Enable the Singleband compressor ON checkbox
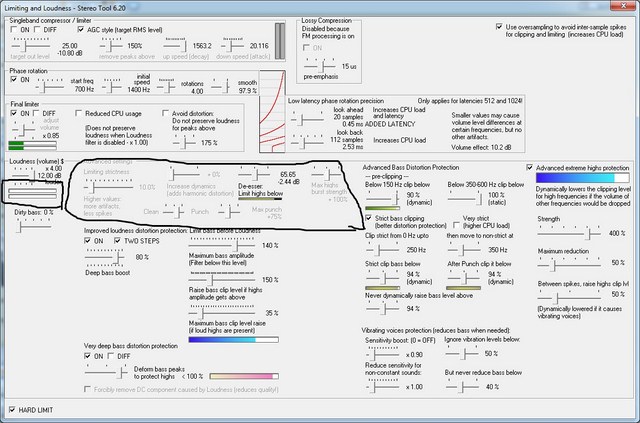The width and height of the screenshot is (640, 423). (x=14, y=29)
